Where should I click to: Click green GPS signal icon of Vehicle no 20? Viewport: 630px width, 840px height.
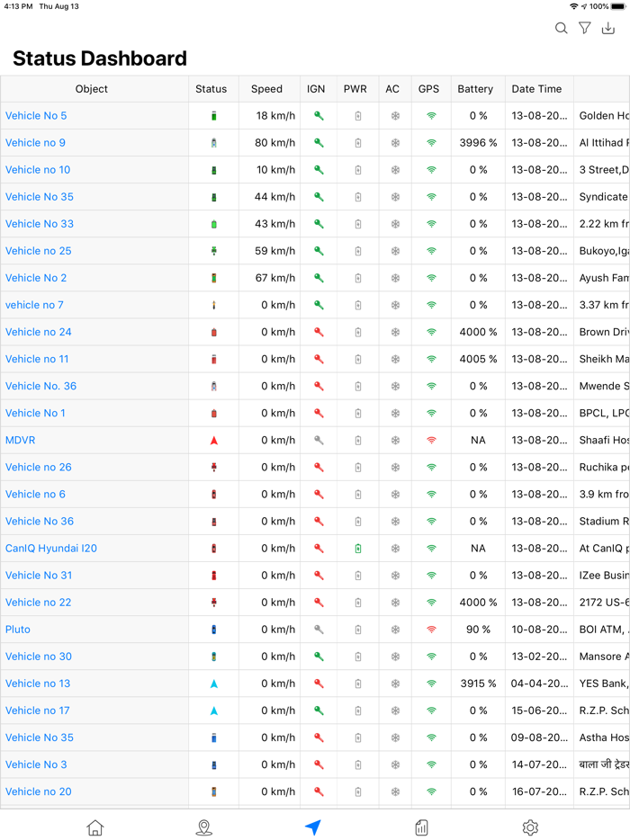(x=431, y=791)
